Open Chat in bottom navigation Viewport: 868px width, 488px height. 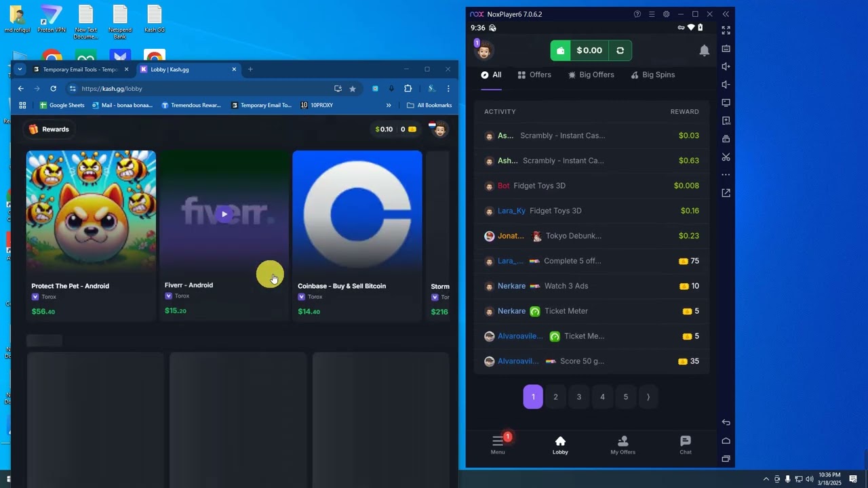point(686,444)
